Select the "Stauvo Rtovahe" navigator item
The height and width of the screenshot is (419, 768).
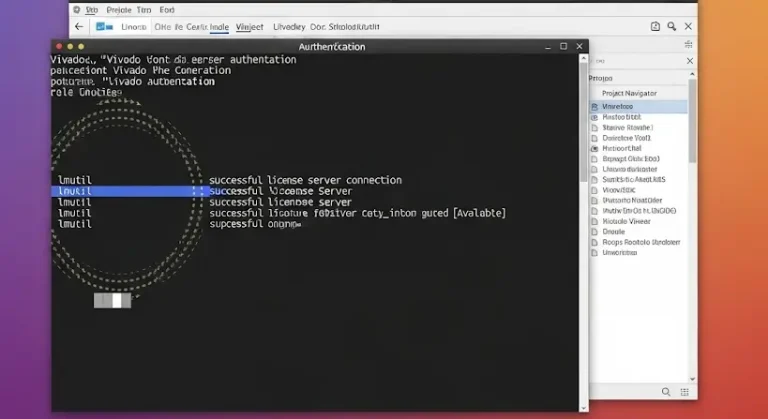pos(627,127)
